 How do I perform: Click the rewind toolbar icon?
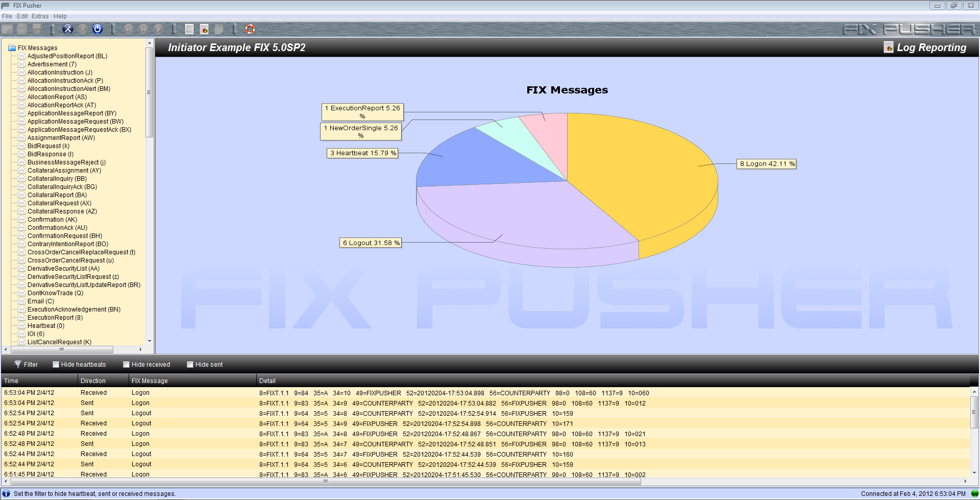click(128, 29)
